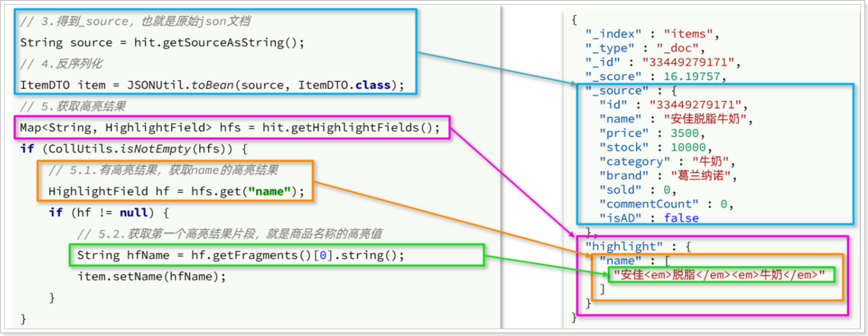The width and height of the screenshot is (868, 336).
Task: Click the hit.getSourceAsString() code line
Action: click(162, 42)
